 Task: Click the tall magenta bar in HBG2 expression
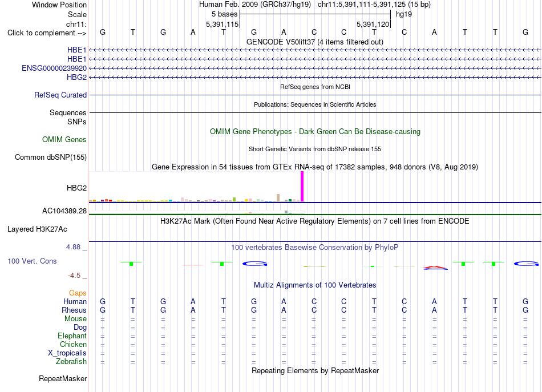pyautogui.click(x=302, y=187)
